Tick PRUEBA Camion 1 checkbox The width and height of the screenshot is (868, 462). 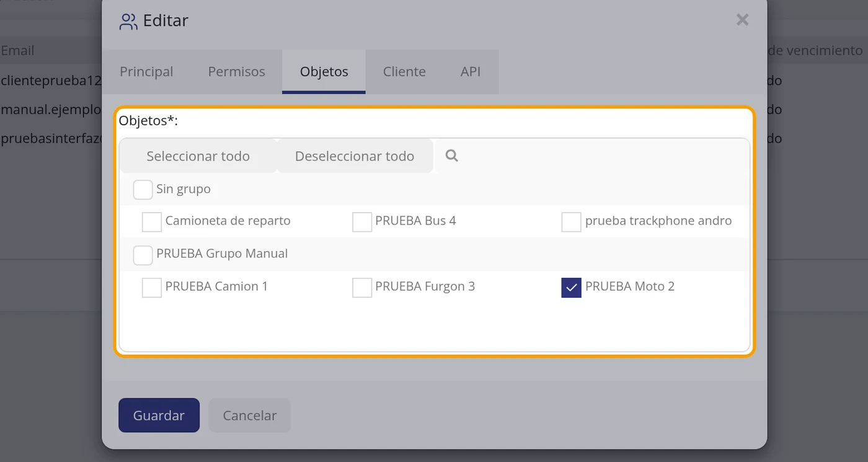[152, 287]
